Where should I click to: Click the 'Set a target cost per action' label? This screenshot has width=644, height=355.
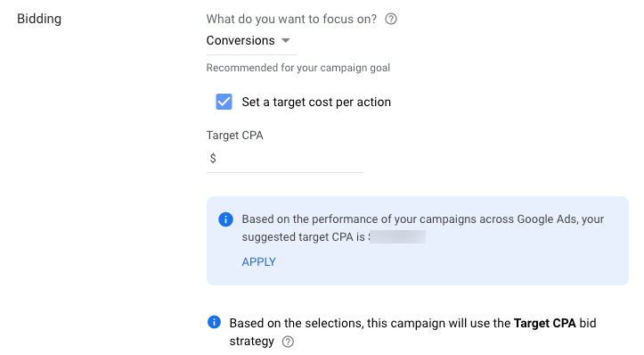(316, 102)
